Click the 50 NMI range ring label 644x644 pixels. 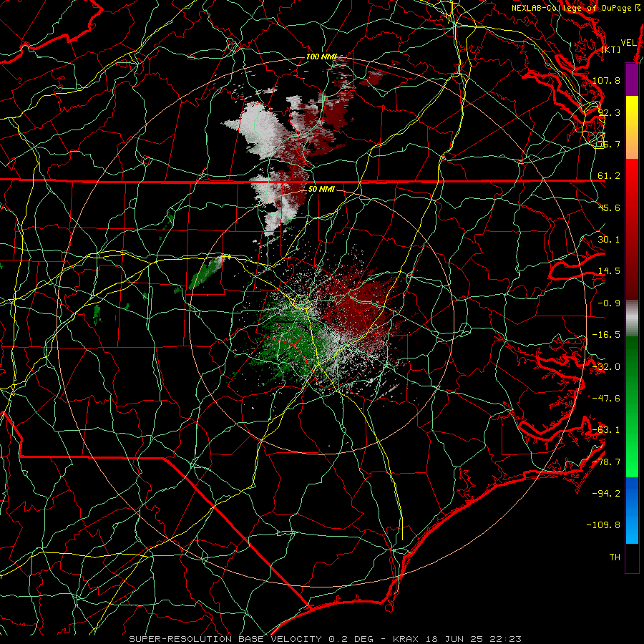point(321,189)
